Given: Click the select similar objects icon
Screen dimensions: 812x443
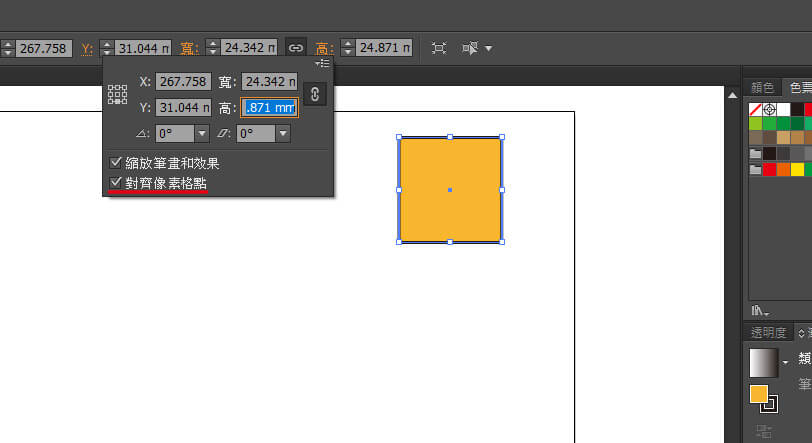Looking at the screenshot, I should point(470,48).
